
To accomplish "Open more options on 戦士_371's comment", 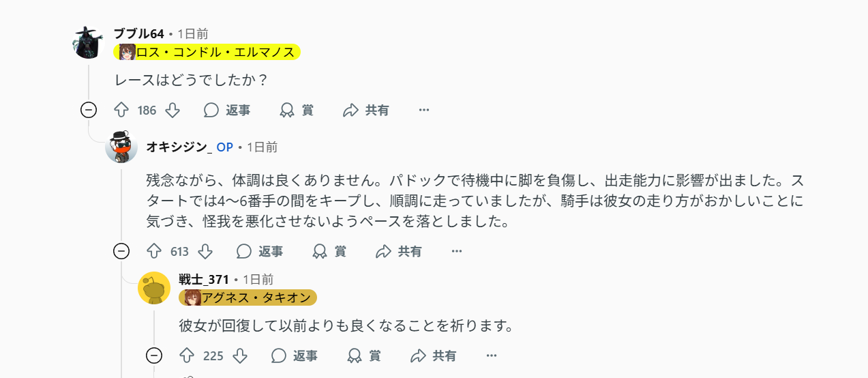I will [x=491, y=355].
